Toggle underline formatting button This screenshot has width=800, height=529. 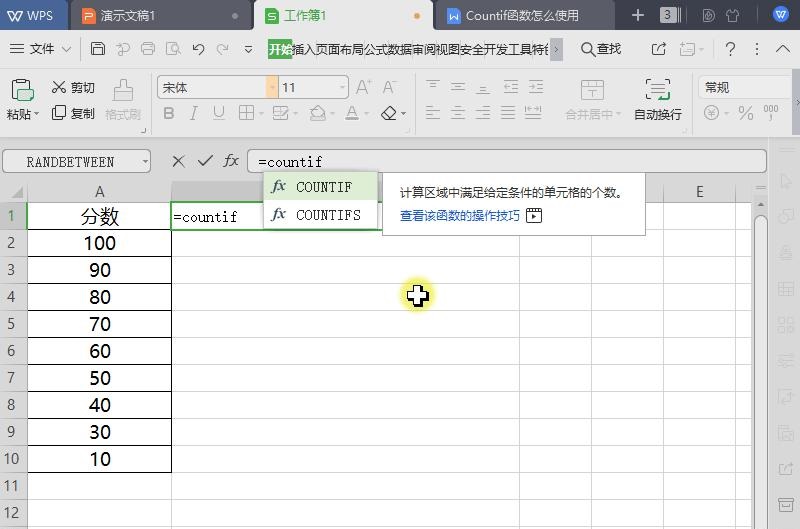click(x=217, y=114)
